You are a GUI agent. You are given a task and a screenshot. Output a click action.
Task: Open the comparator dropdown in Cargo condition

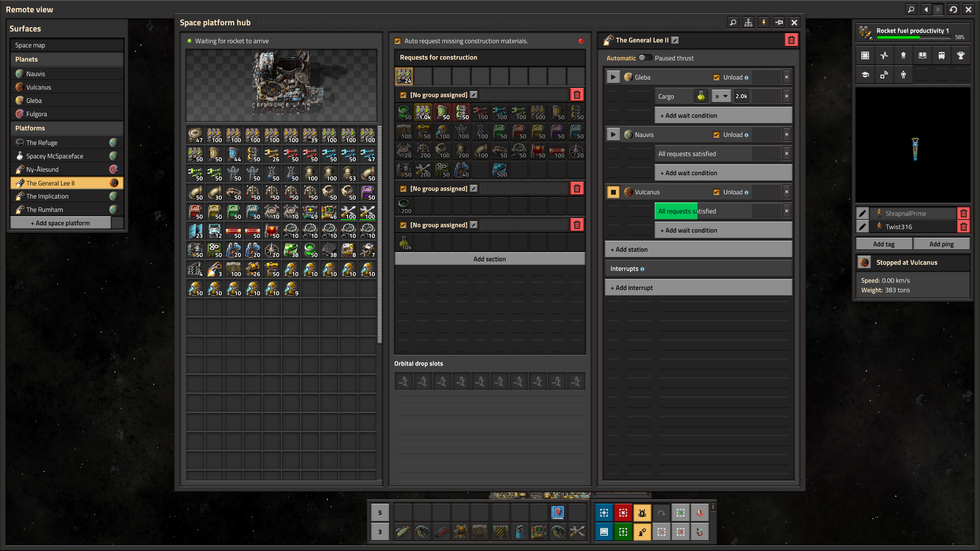(x=721, y=96)
